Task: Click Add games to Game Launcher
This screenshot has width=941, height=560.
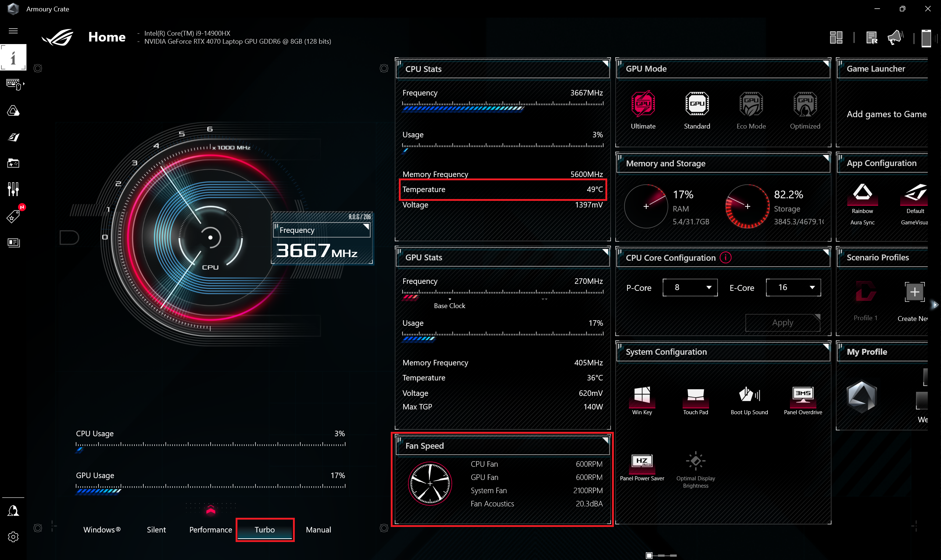Action: pos(887,114)
